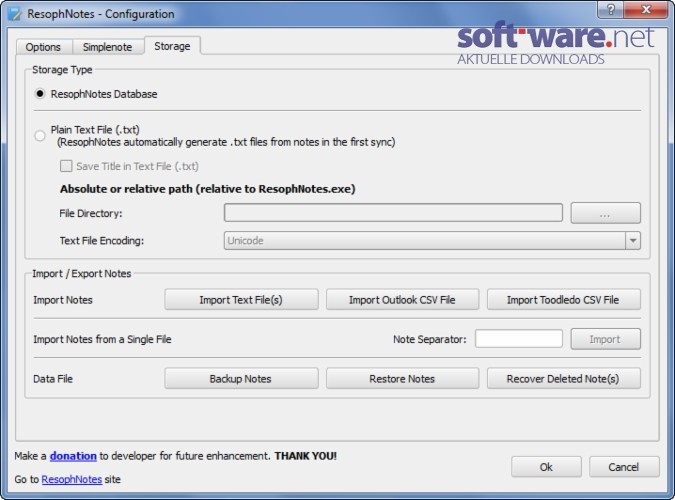The image size is (675, 500).
Task: Choose Plain Text File (.txt) storage option
Action: coord(40,136)
